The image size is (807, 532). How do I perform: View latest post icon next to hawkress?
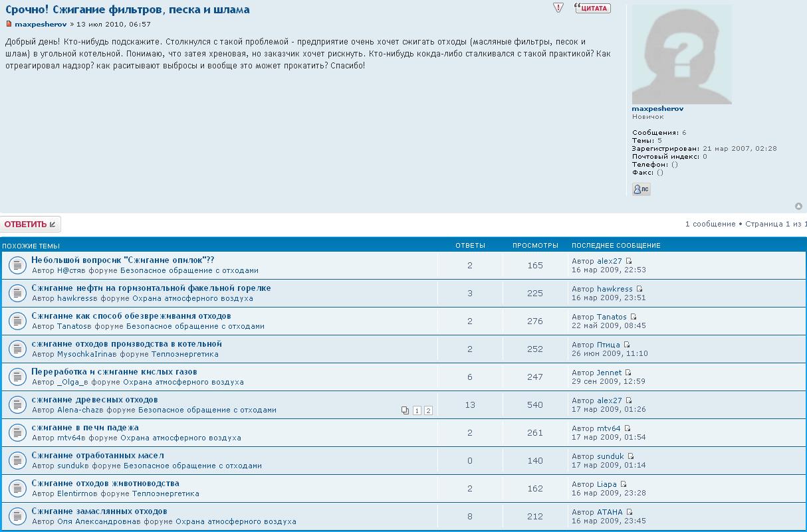[639, 289]
